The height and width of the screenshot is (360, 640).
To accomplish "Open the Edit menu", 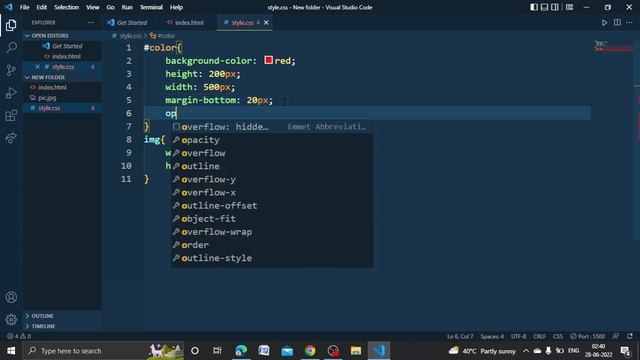I will (x=42, y=7).
